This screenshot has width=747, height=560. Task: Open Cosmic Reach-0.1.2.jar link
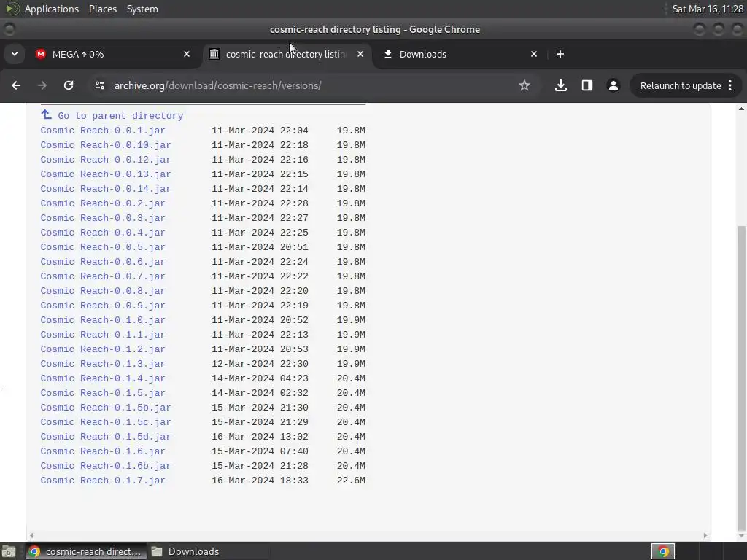(103, 349)
